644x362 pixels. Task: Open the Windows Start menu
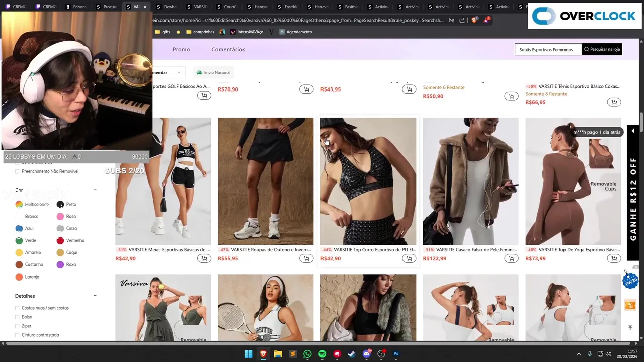(248, 354)
